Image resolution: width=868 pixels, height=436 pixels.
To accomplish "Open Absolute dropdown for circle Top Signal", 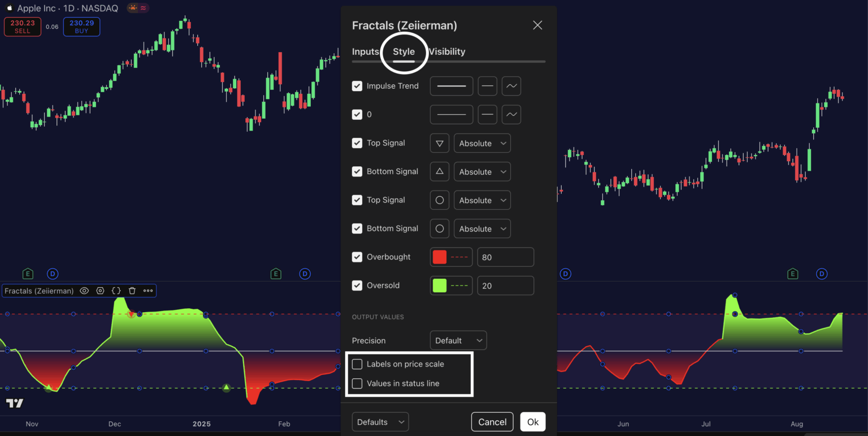I will click(482, 200).
